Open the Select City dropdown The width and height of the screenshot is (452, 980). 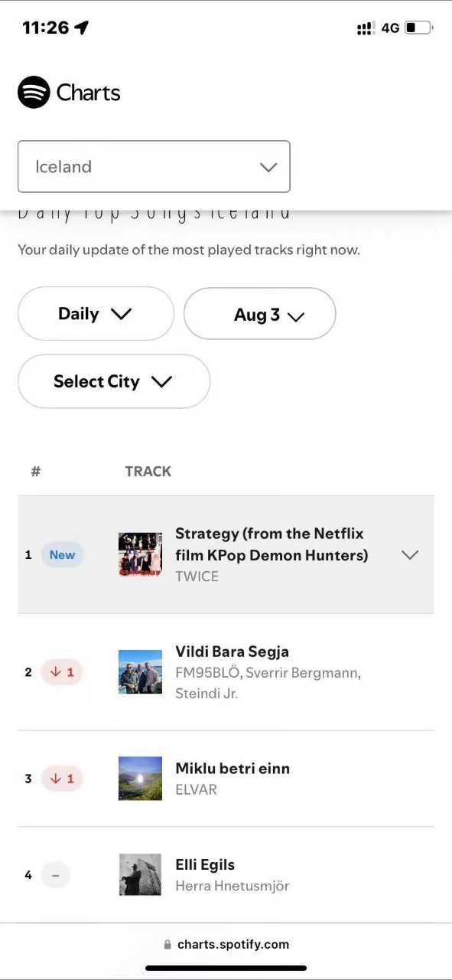point(114,381)
